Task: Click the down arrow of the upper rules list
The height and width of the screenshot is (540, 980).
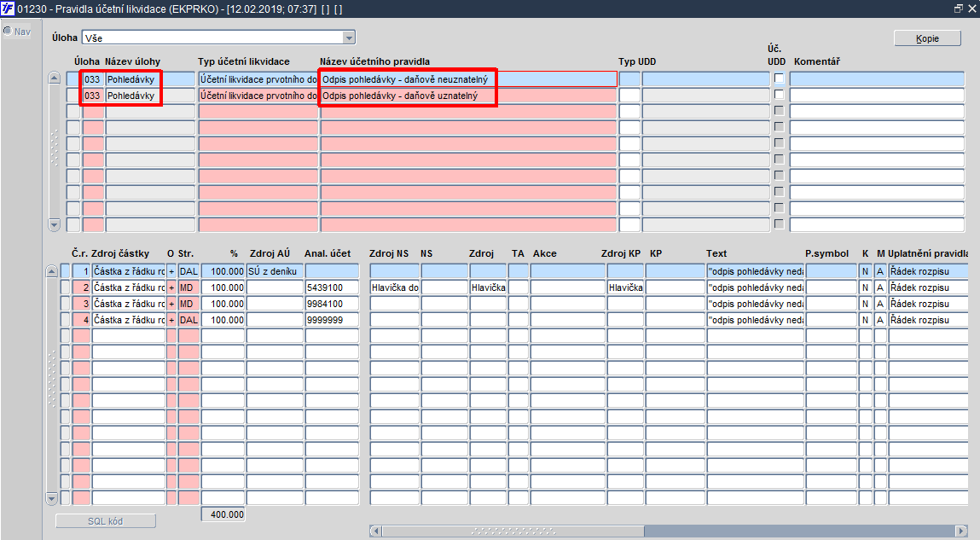Action: click(54, 224)
